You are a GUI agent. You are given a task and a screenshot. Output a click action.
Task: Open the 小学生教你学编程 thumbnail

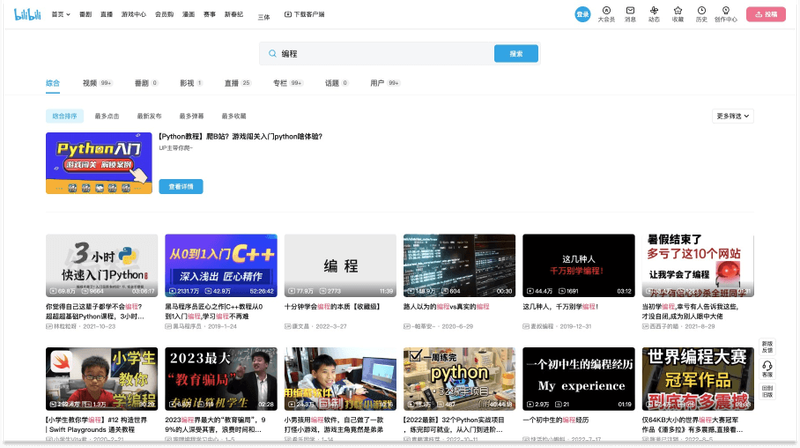[102, 379]
